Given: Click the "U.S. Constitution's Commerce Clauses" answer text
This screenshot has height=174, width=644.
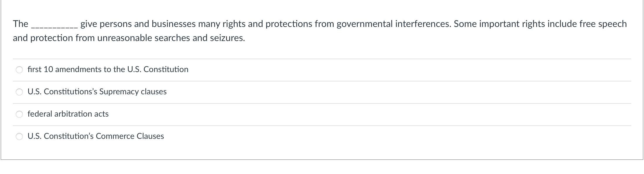Looking at the screenshot, I should click(x=96, y=136).
